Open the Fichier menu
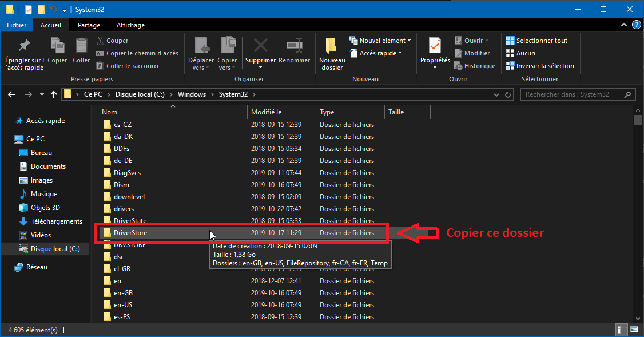 pyautogui.click(x=17, y=25)
